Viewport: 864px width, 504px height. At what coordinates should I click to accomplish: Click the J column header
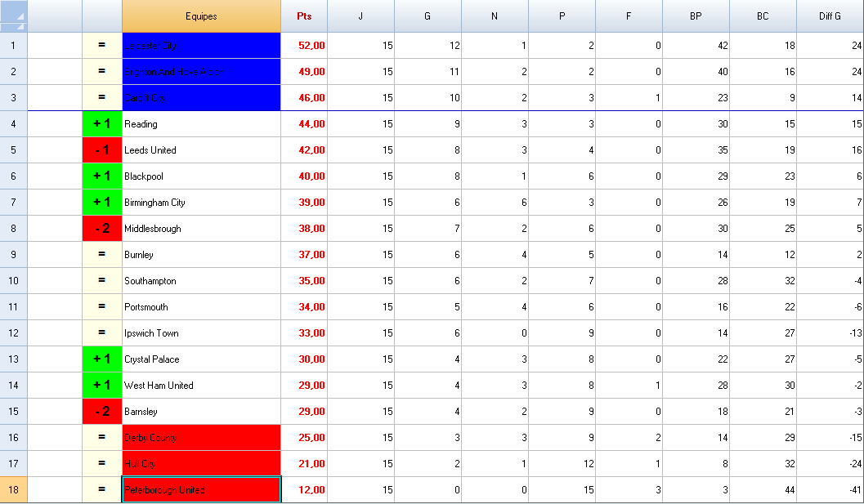tap(361, 16)
